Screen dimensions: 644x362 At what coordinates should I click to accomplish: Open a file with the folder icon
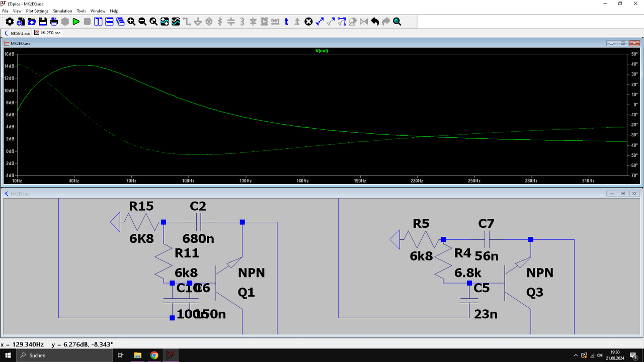pyautogui.click(x=32, y=22)
